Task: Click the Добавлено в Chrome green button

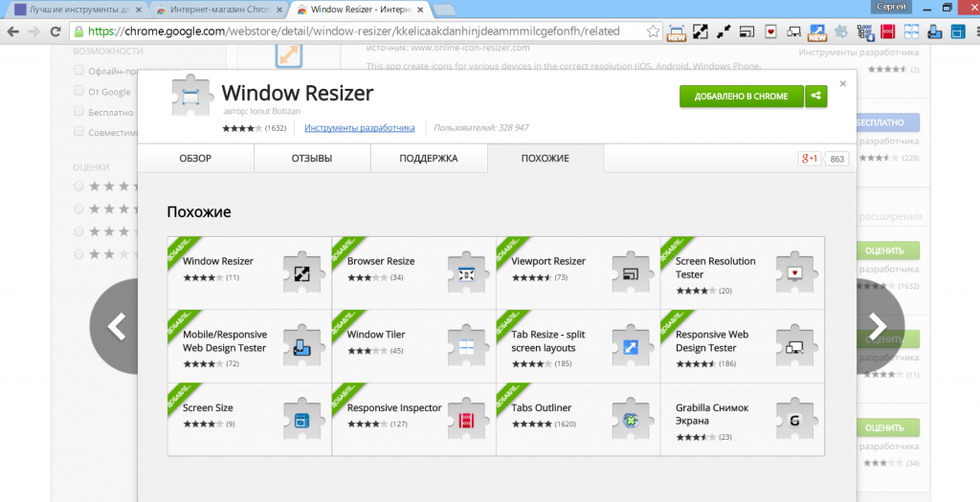Action: pos(742,97)
